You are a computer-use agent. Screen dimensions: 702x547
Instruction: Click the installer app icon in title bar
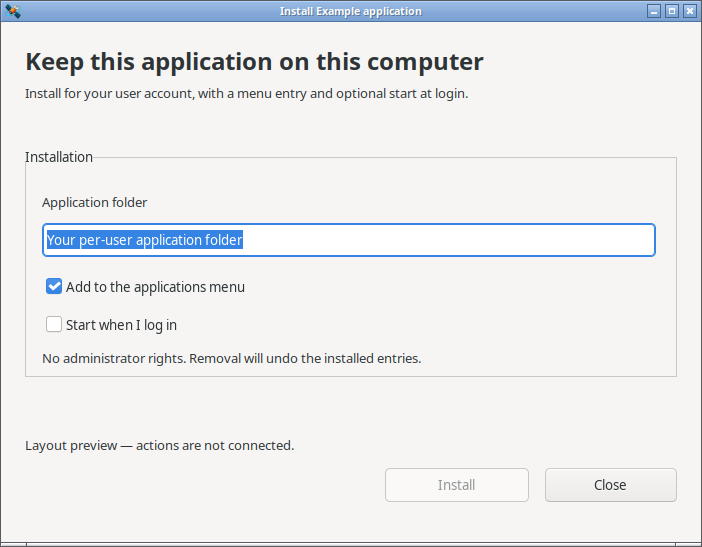[x=13, y=11]
